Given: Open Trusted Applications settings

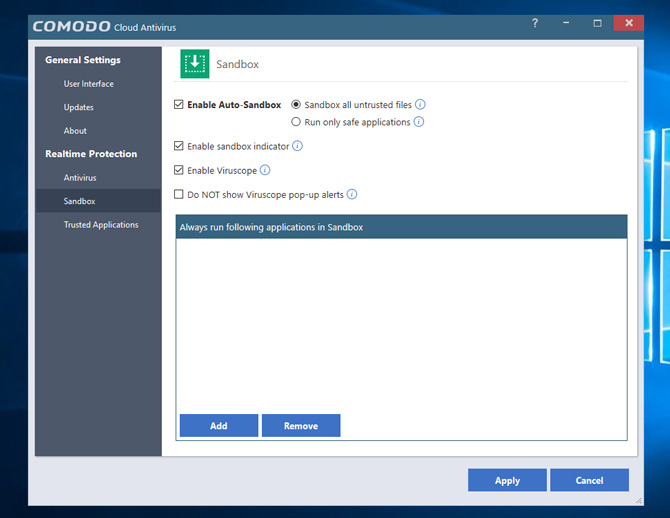Looking at the screenshot, I should pyautogui.click(x=101, y=225).
